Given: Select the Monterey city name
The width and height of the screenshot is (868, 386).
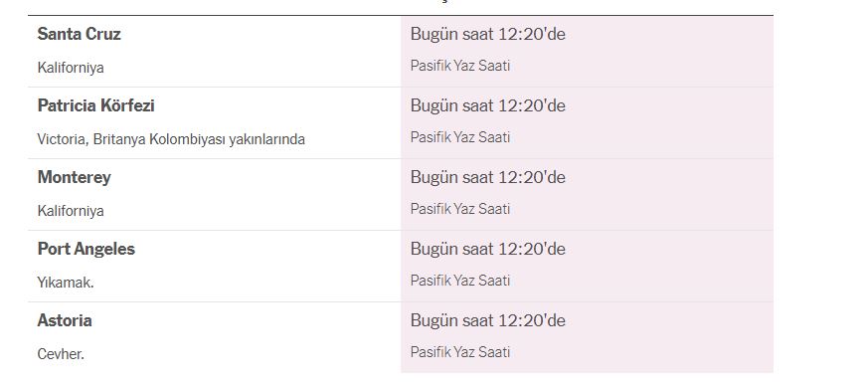Looking at the screenshot, I should coord(75,178).
